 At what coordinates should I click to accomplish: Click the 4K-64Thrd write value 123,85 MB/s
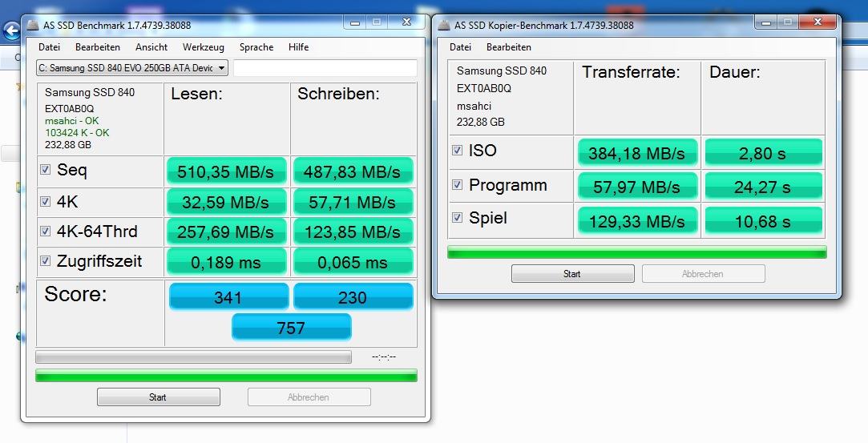[x=353, y=232]
